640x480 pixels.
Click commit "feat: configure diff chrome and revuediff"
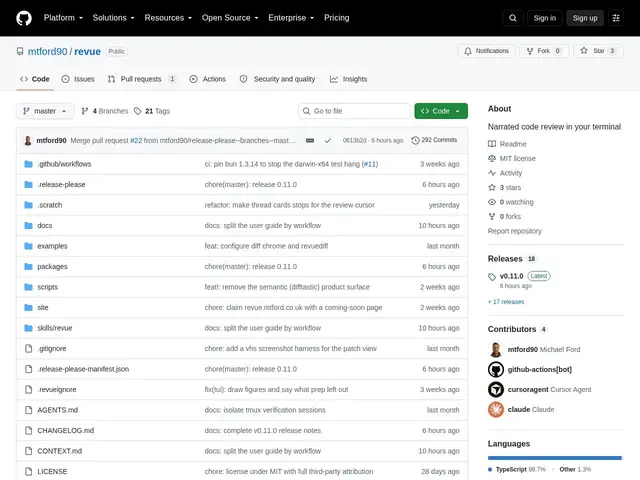266,246
